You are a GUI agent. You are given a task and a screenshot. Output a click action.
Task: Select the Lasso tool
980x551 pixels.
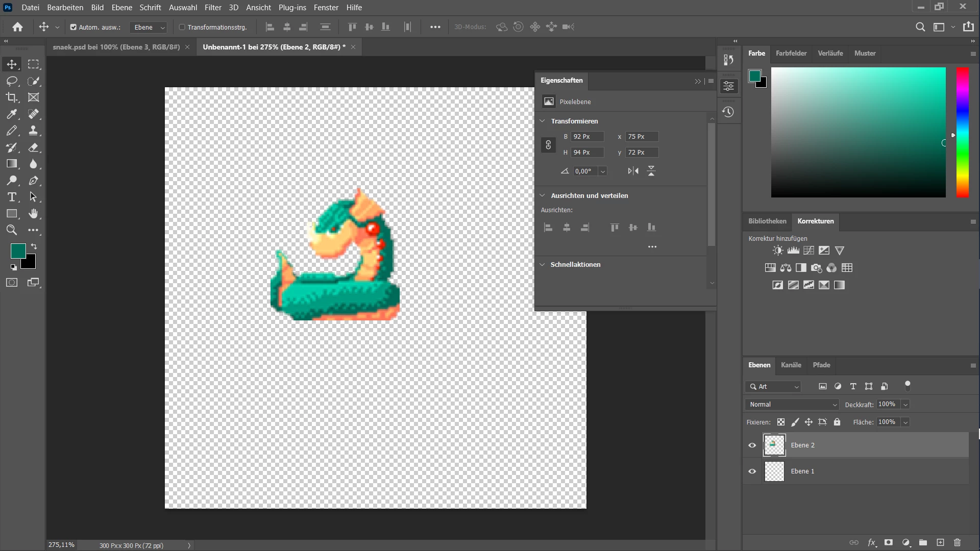coord(12,81)
